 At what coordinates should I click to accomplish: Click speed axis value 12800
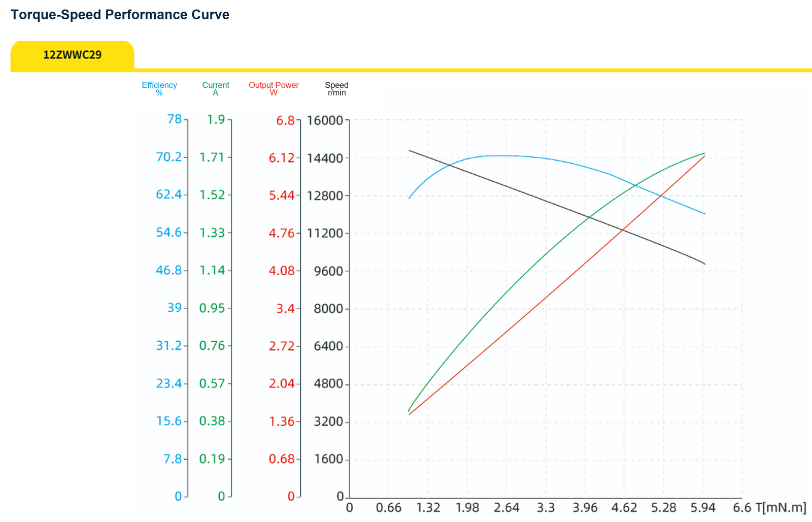point(325,195)
